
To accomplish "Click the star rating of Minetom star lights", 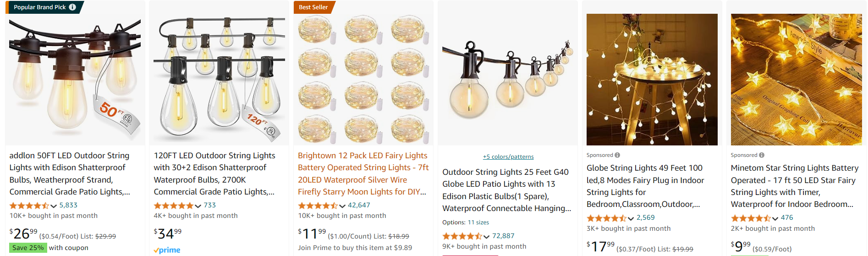I will click(x=751, y=218).
